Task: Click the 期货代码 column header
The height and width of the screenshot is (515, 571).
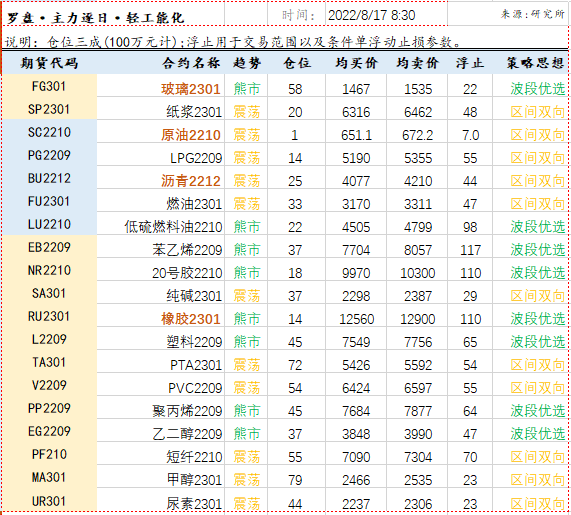Action: [49, 63]
